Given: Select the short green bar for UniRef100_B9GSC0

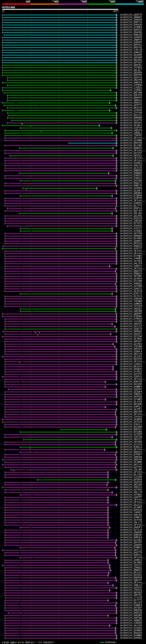Looking at the screenshot, I should [84, 429].
